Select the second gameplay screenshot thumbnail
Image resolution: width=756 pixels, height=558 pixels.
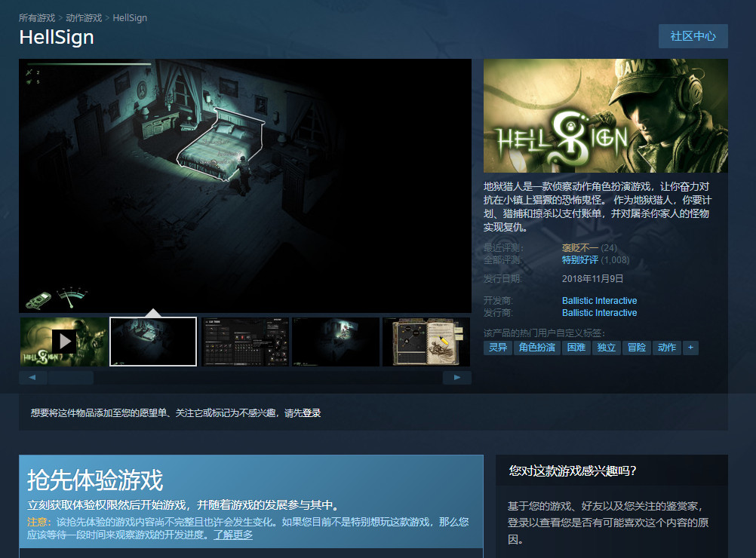(153, 342)
